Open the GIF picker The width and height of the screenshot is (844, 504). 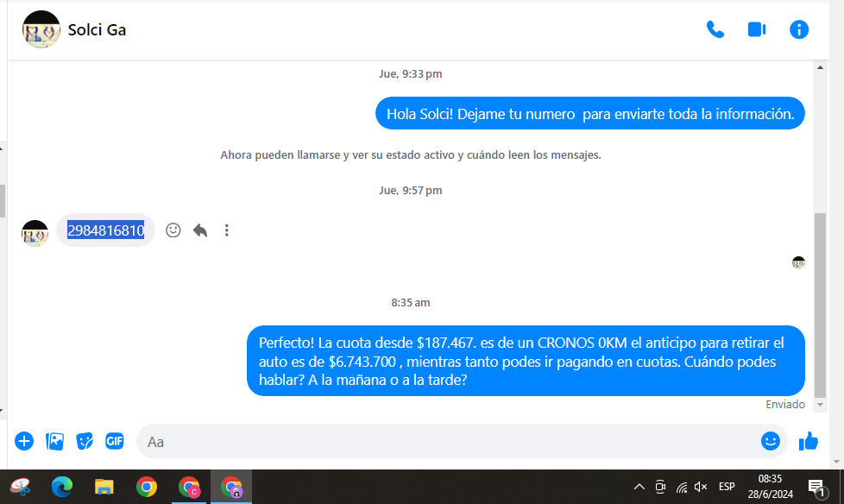tap(115, 442)
